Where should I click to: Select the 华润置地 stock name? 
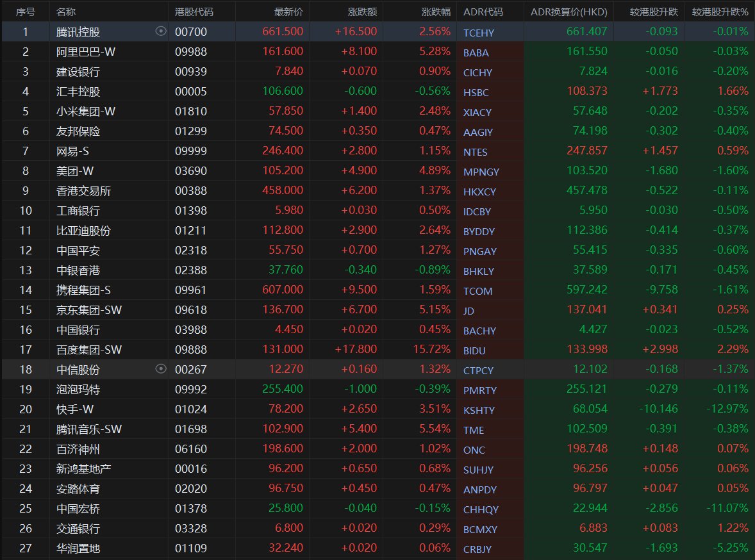pos(78,548)
